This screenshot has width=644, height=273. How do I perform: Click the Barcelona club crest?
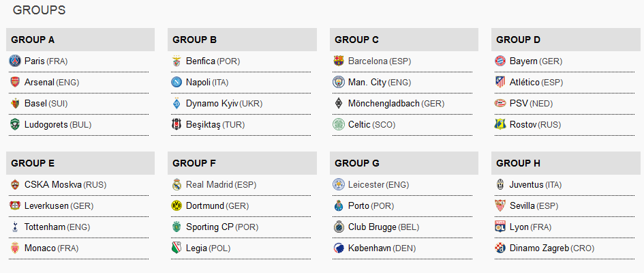tap(339, 61)
